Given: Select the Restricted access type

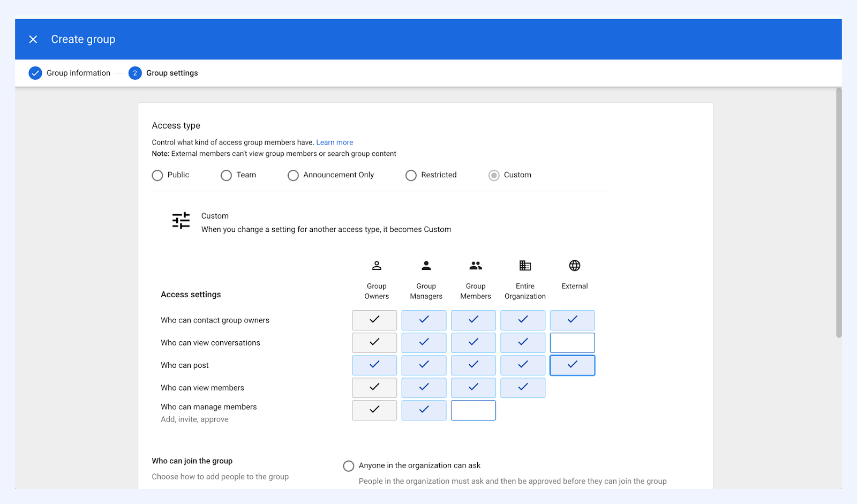Looking at the screenshot, I should [411, 175].
